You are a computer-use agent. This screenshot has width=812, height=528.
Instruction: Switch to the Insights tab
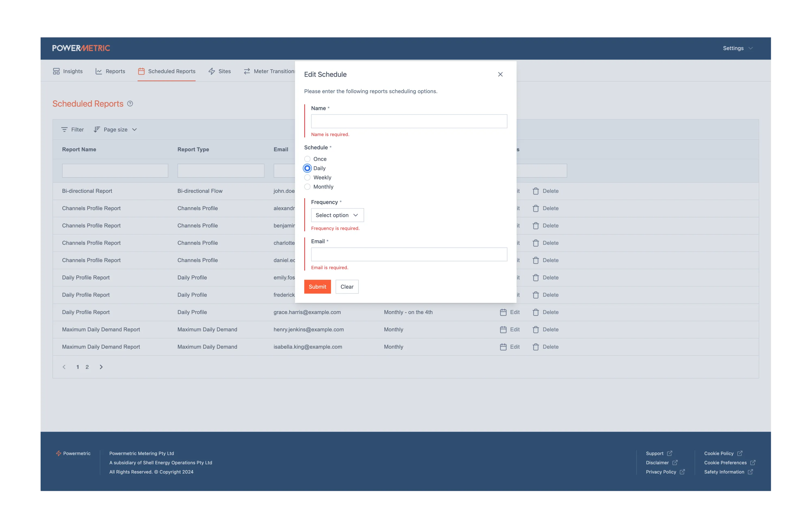[x=68, y=71]
